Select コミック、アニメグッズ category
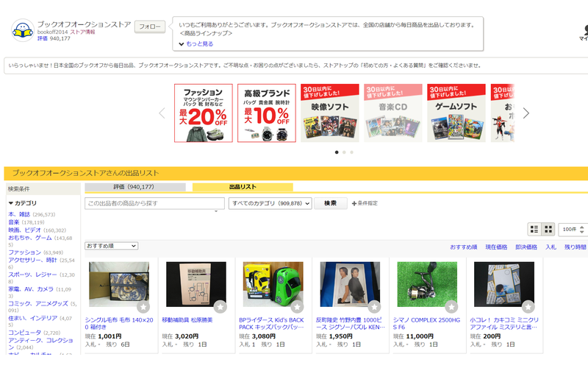This screenshot has width=588, height=368. (x=38, y=303)
